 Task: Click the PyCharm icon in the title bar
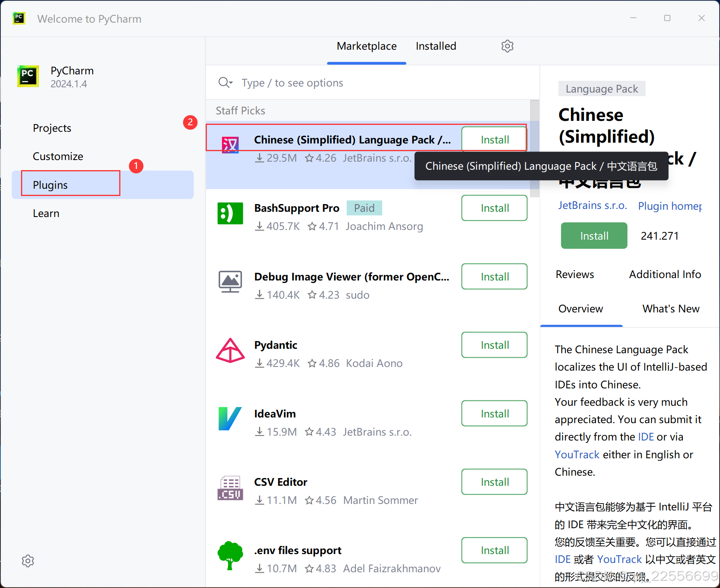pyautogui.click(x=19, y=18)
